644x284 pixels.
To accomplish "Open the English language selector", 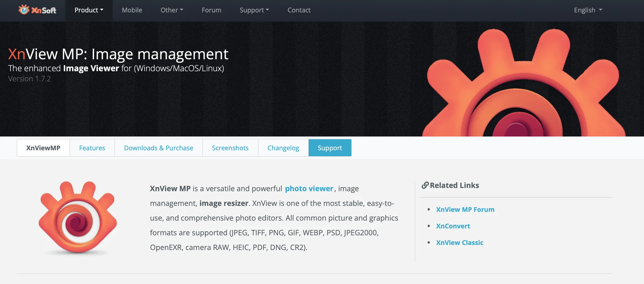I will click(x=588, y=10).
